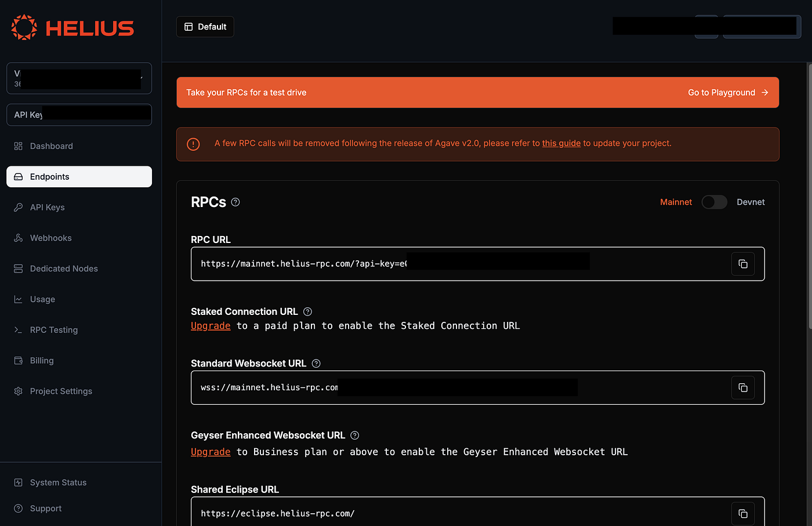
Task: Click the Endpoints icon in sidebar
Action: coord(18,177)
